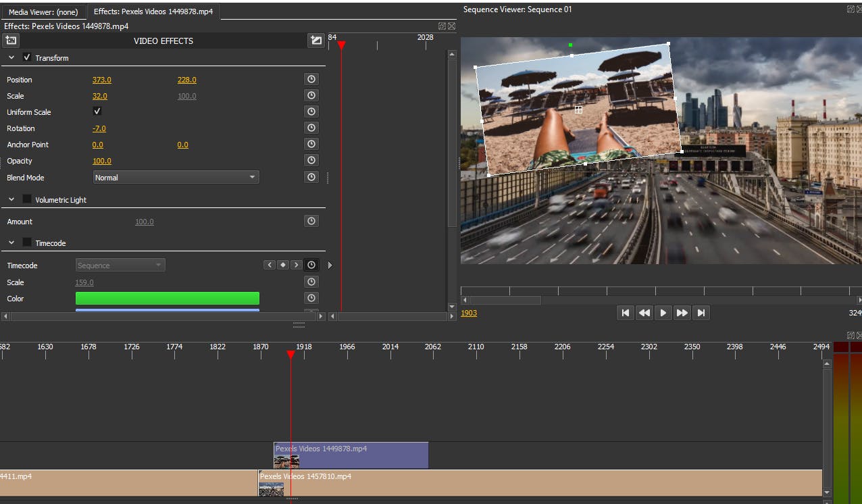The image size is (862, 504).
Task: Uncheck the Uniform Scale option
Action: [97, 111]
